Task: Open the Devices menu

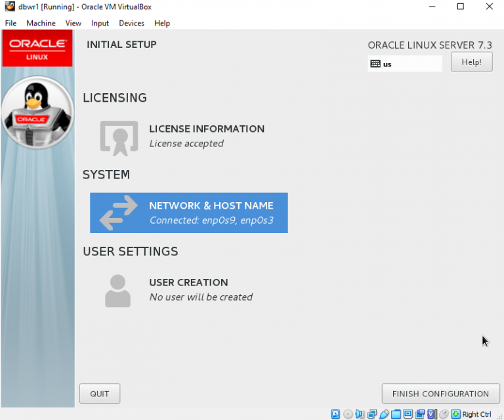Action: coord(131,23)
